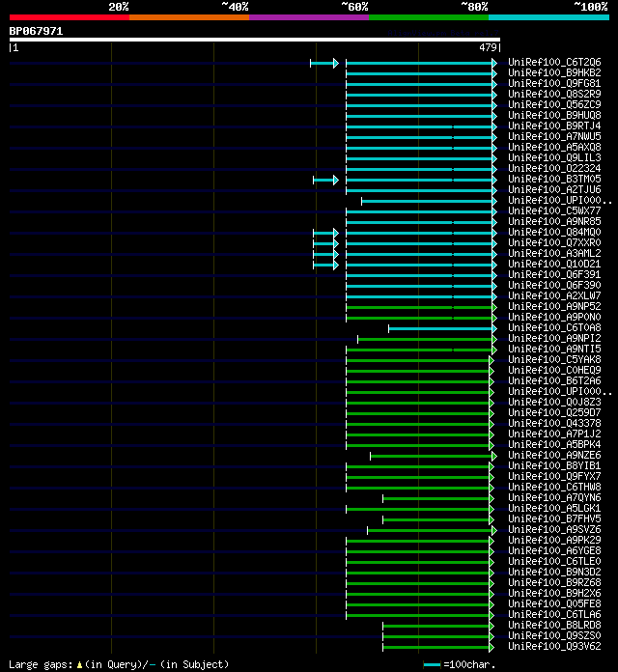Image resolution: width=618 pixels, height=672 pixels.
Task: Select hit label UniRef100_A5BPK4
Action: click(x=554, y=444)
